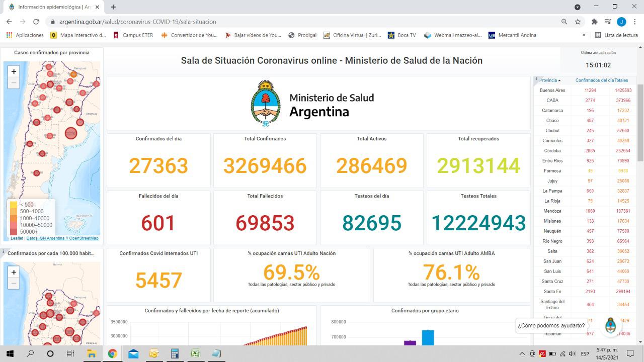Click zoom in on the per-100.000 map
The width and height of the screenshot is (644, 362).
coord(14,272)
